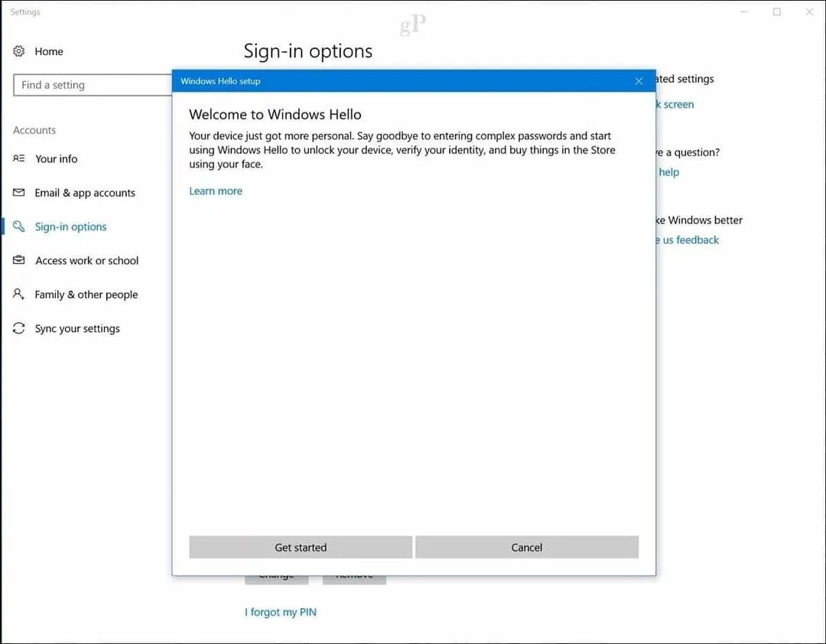Open the partially hidden feedback link
The image size is (826, 644).
(688, 240)
